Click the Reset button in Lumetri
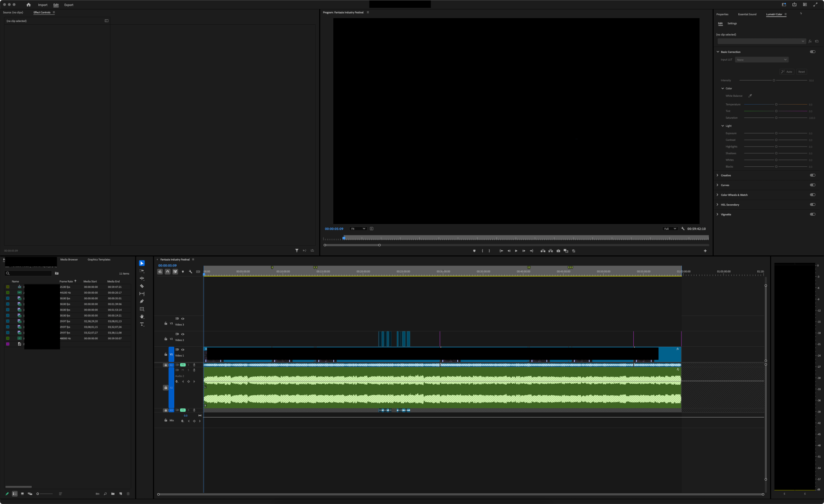Image resolution: width=824 pixels, height=504 pixels. pos(801,72)
